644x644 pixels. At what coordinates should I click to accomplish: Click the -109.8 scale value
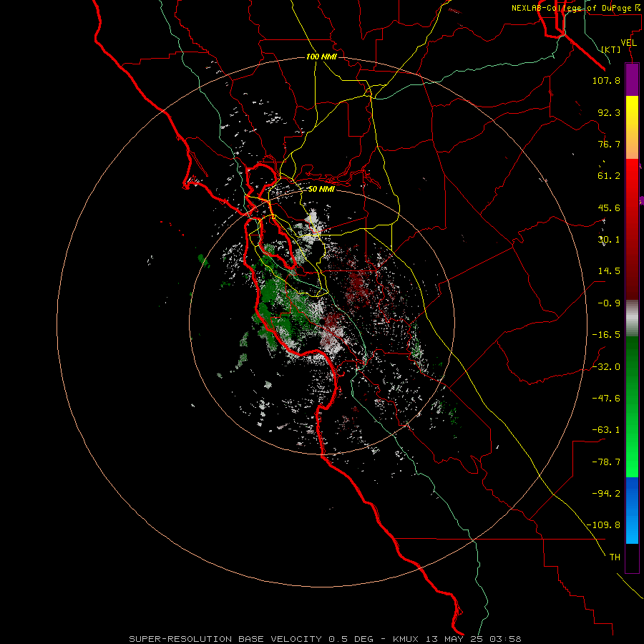[603, 525]
